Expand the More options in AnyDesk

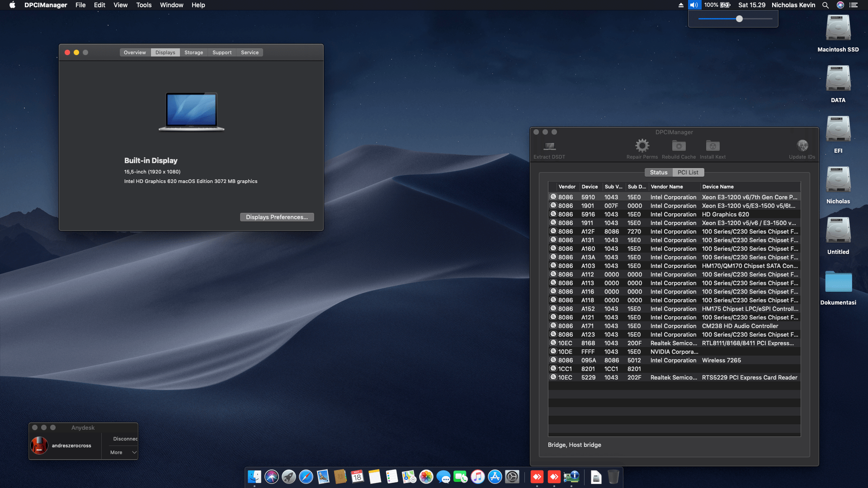click(121, 452)
